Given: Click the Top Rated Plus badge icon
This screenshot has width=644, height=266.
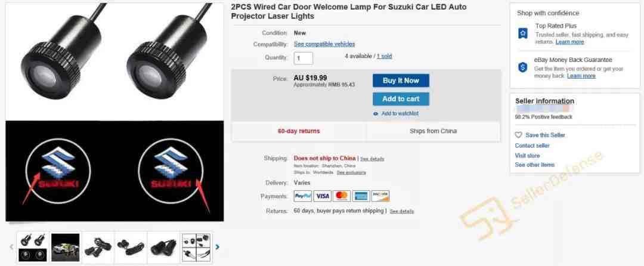Looking at the screenshot, I should [x=523, y=33].
